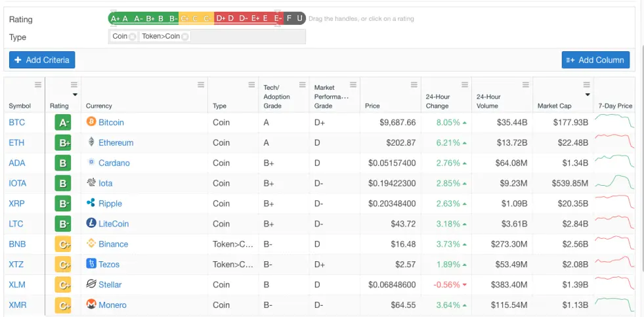Open the IOTA symbol link
The image size is (644, 317).
tap(18, 183)
